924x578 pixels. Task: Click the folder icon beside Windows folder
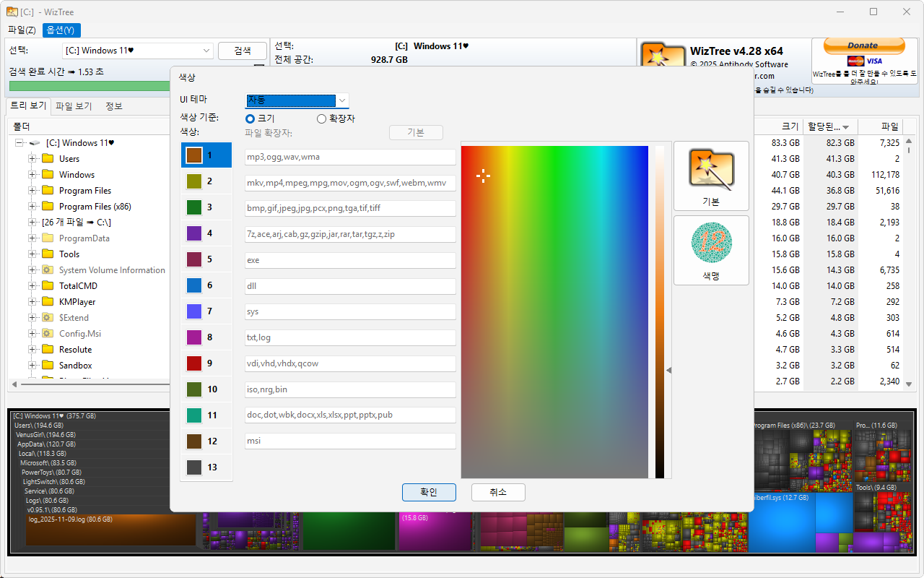click(x=48, y=175)
